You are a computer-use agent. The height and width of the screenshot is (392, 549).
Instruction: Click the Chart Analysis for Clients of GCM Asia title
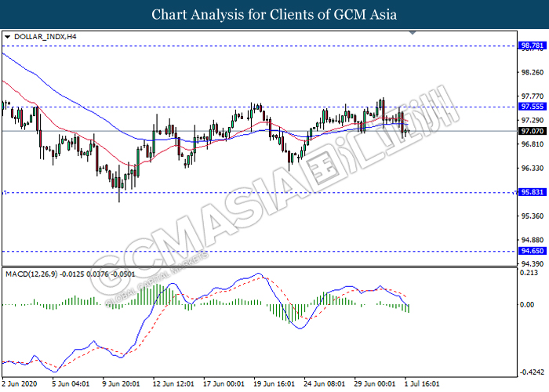pos(274,15)
